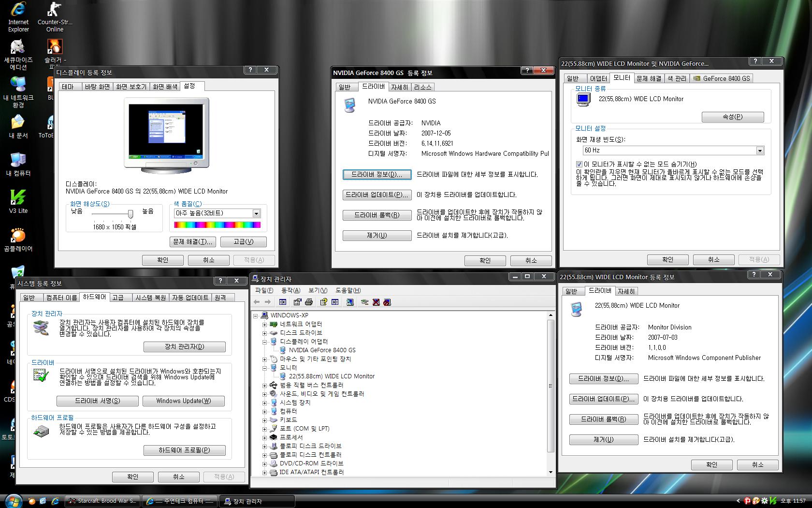Click the Uninstall device toolbar icon with red X
812x508 pixels.
(376, 302)
